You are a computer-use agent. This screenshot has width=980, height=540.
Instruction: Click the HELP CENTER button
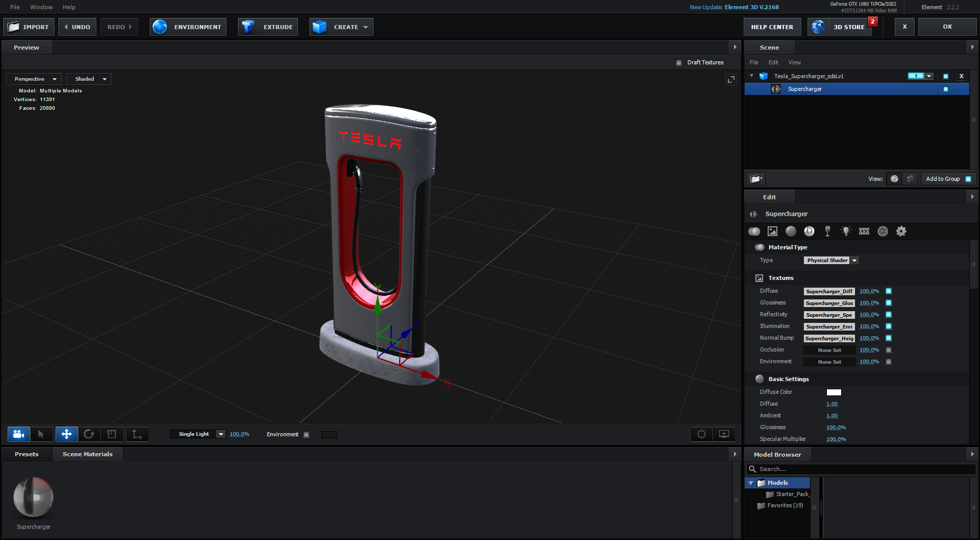772,27
